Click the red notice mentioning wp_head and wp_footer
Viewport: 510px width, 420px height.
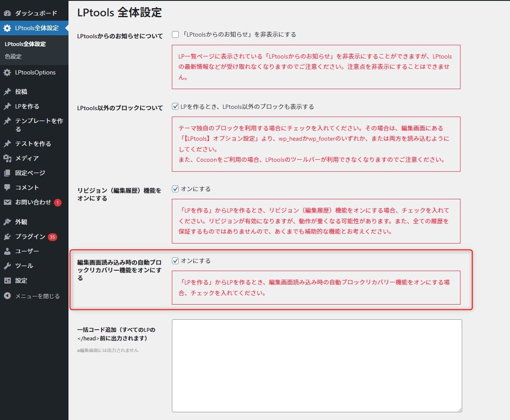pyautogui.click(x=316, y=144)
